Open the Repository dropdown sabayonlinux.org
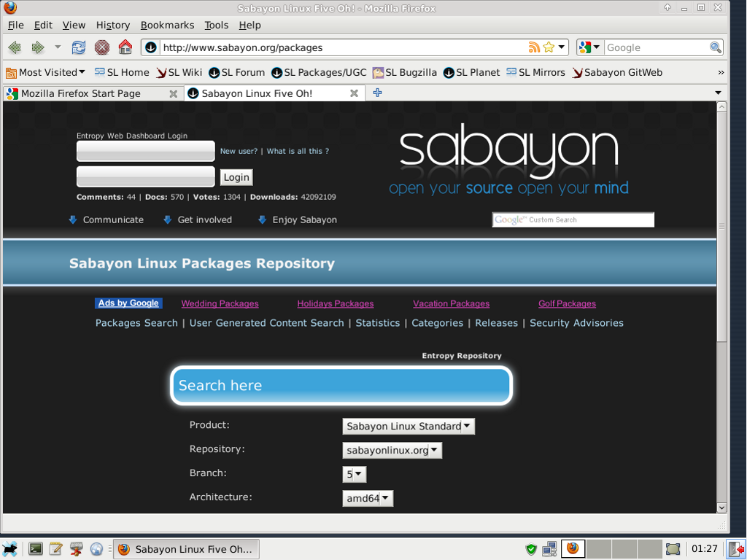The width and height of the screenshot is (747, 560). (392, 450)
